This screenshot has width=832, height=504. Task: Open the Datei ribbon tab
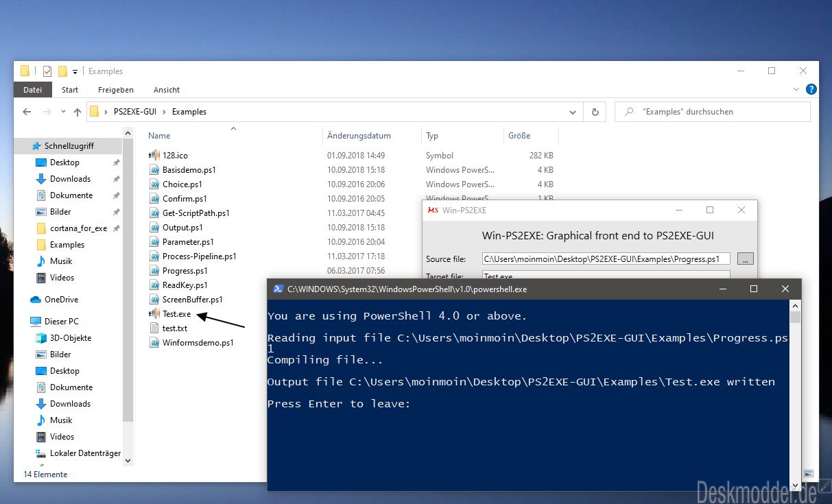(x=33, y=90)
